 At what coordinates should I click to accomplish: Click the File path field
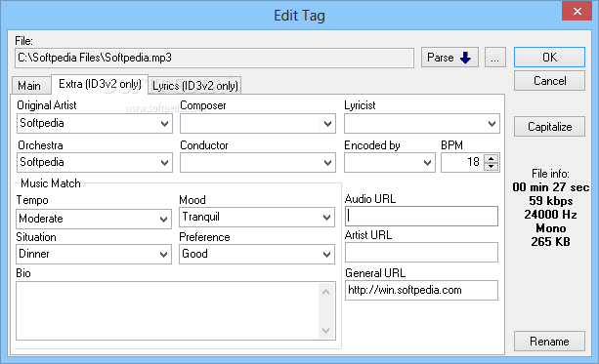click(214, 58)
